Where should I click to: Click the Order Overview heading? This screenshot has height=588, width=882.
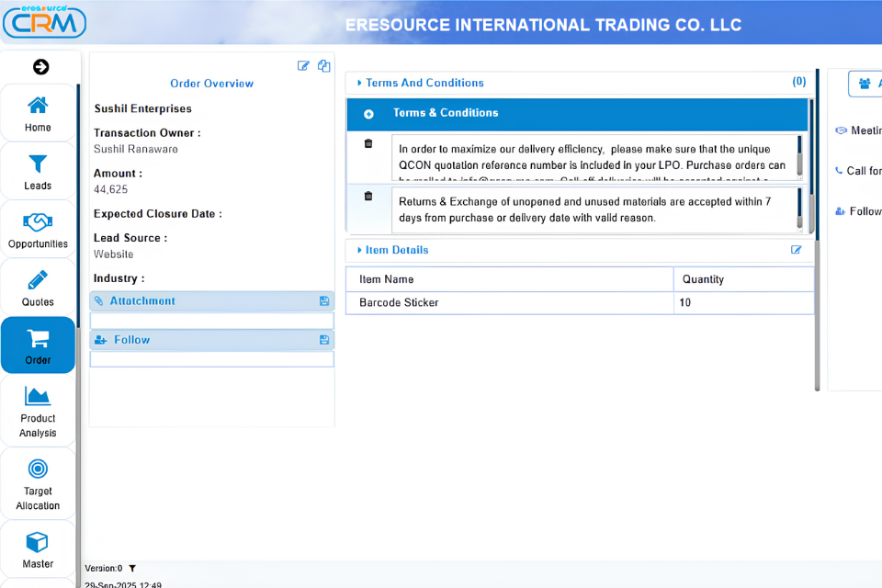click(x=212, y=84)
